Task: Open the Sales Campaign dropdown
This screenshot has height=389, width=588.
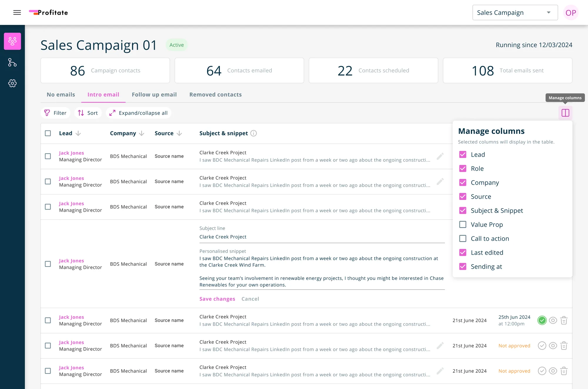Action: click(x=515, y=13)
